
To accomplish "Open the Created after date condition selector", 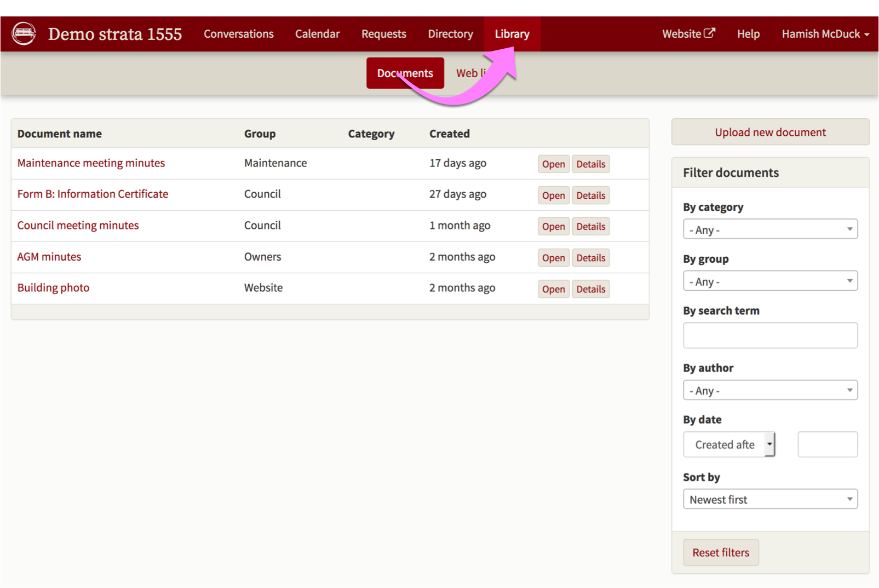I will tap(729, 444).
